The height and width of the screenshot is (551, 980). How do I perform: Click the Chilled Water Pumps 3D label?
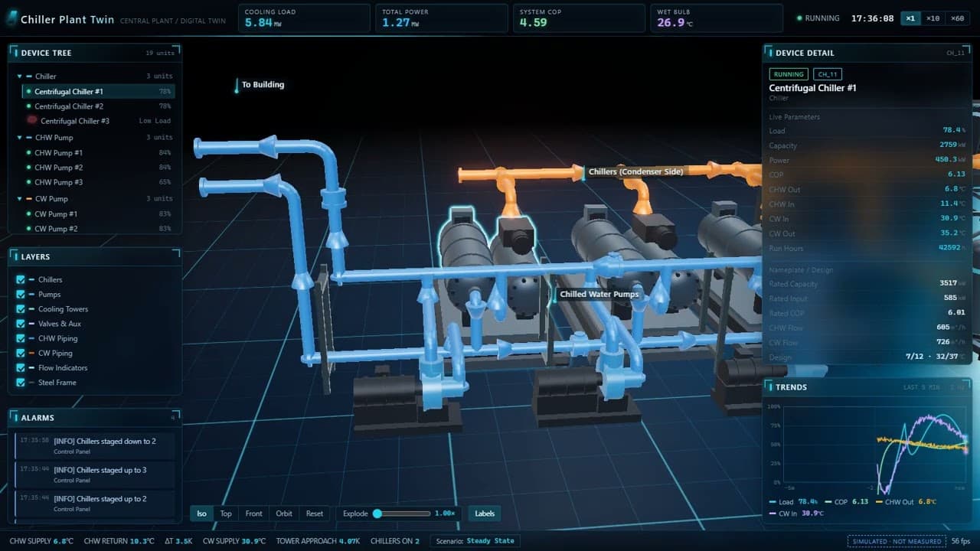599,295
